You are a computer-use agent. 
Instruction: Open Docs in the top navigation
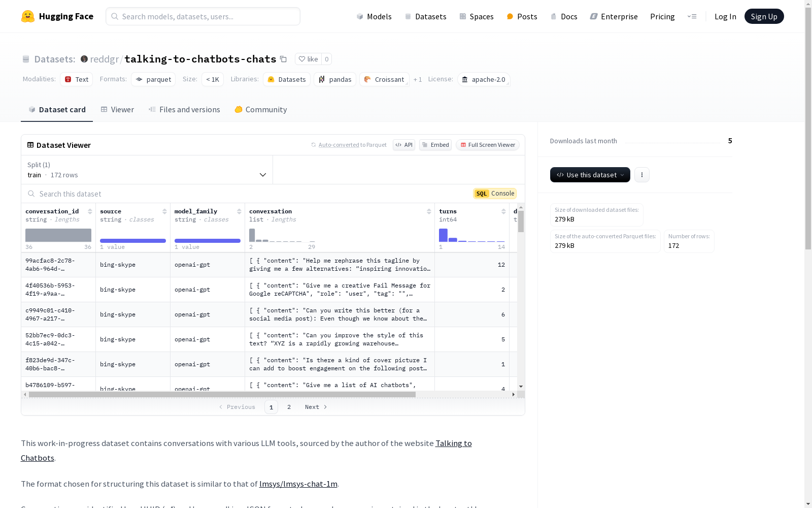point(564,16)
